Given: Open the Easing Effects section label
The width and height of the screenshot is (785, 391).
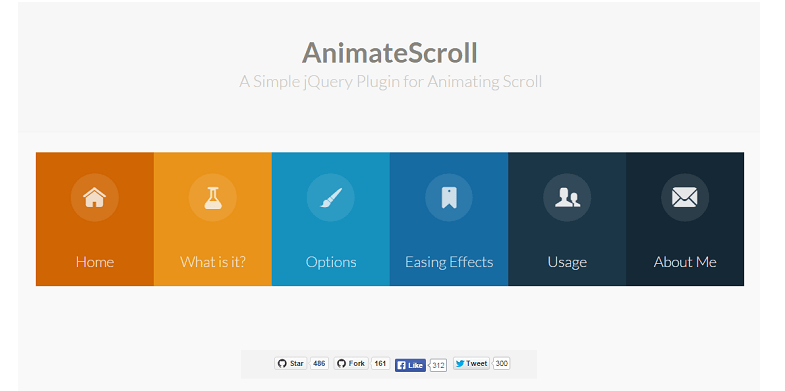Looking at the screenshot, I should click(x=449, y=262).
